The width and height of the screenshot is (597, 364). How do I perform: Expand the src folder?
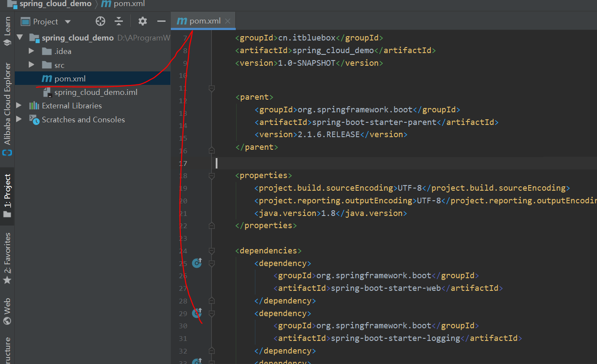click(31, 65)
